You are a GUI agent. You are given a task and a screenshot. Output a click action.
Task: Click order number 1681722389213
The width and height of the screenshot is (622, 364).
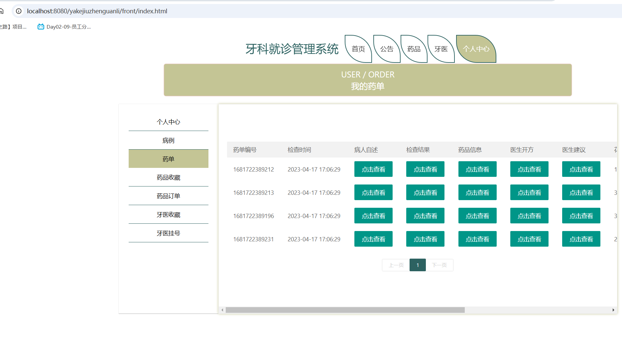click(254, 192)
